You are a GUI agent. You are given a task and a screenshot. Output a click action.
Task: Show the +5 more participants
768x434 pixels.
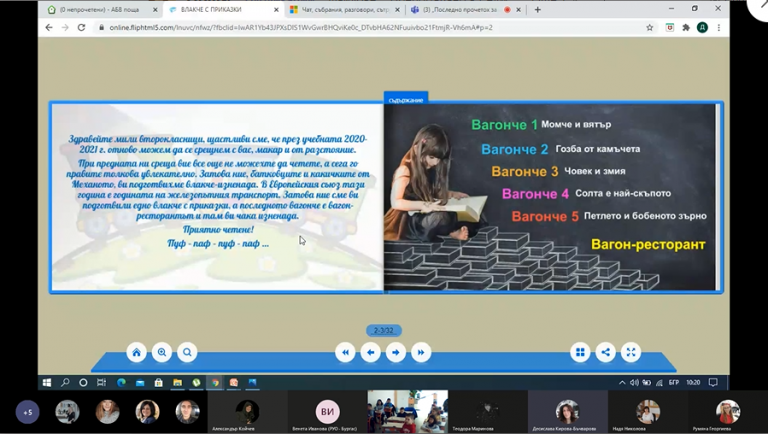point(27,412)
